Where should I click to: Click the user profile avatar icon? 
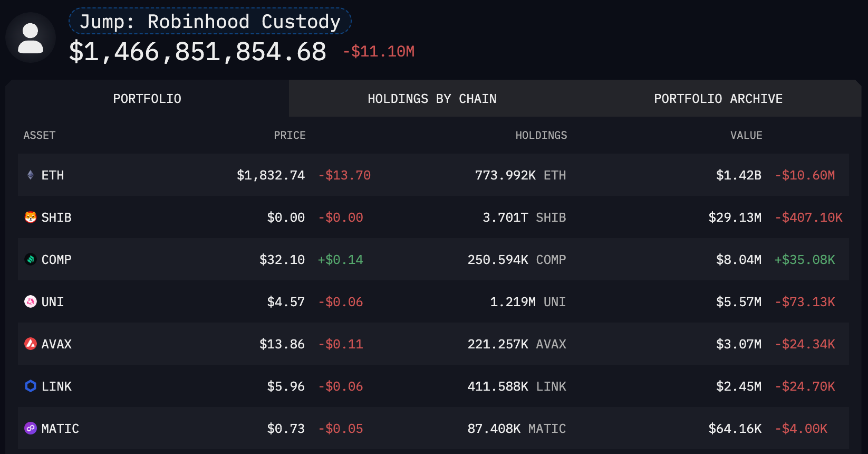pos(31,38)
